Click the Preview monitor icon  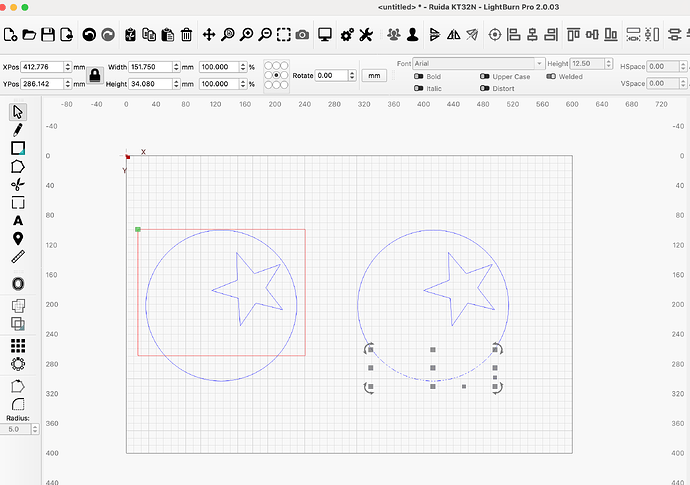(325, 35)
